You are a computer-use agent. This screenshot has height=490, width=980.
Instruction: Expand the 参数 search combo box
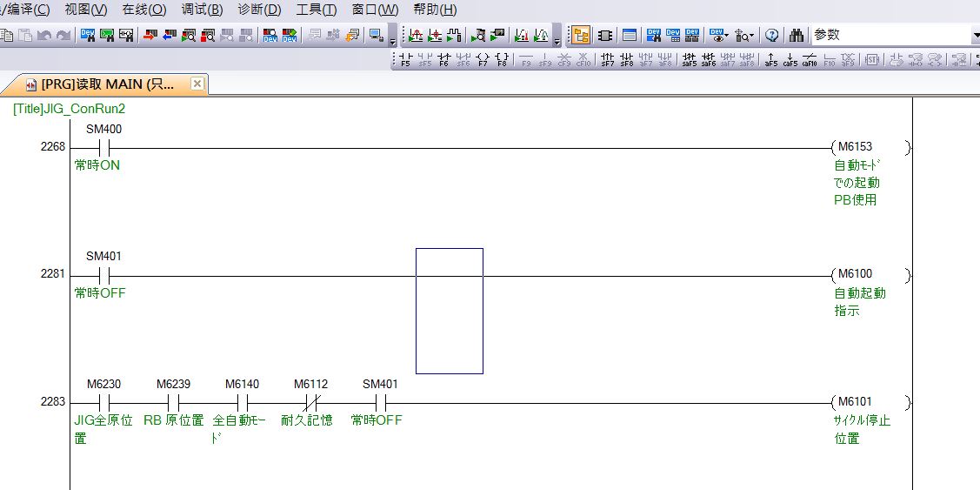pyautogui.click(x=975, y=36)
